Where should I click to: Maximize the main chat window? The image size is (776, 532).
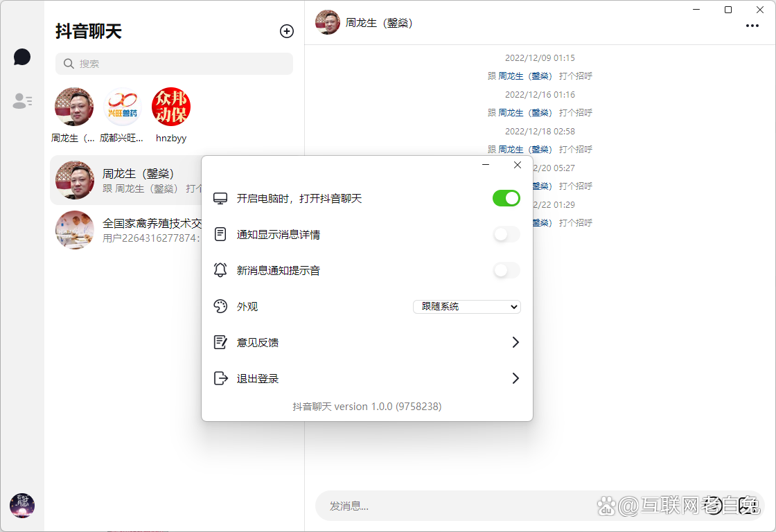[728, 10]
